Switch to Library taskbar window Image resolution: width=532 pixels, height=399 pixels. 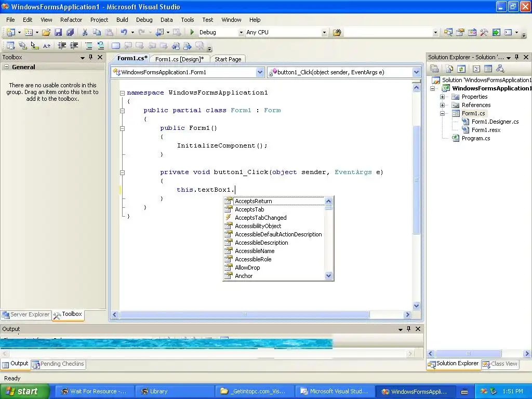tap(175, 391)
